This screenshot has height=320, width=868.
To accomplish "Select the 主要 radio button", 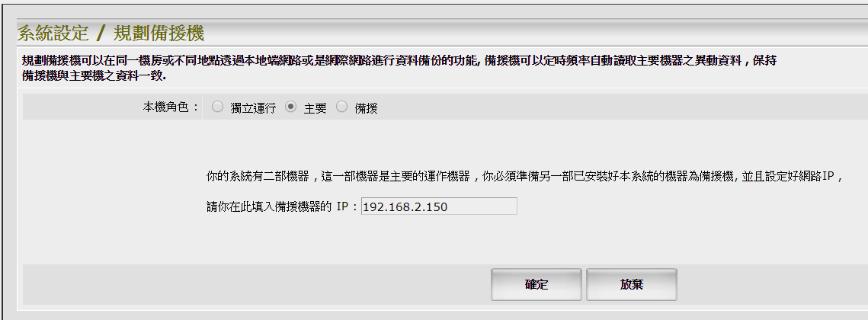I will (x=290, y=107).
